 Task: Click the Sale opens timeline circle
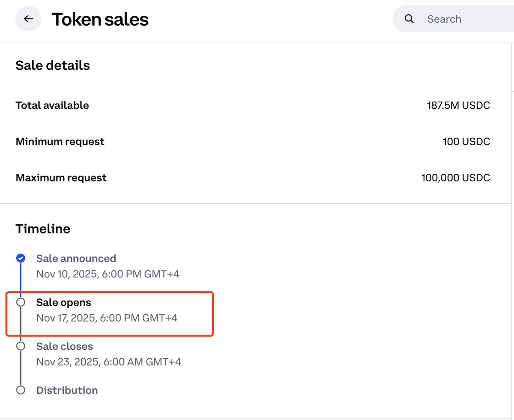point(20,302)
